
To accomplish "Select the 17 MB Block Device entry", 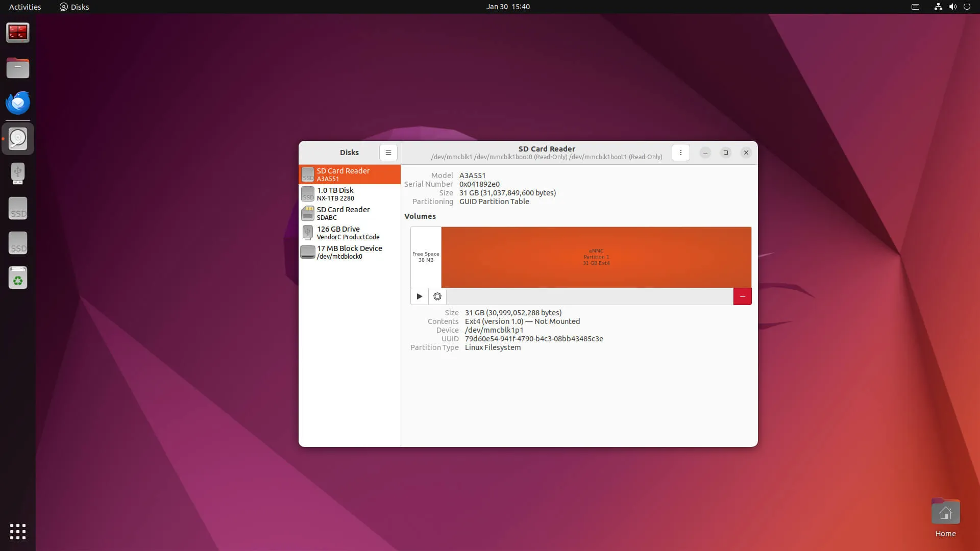I will (350, 252).
